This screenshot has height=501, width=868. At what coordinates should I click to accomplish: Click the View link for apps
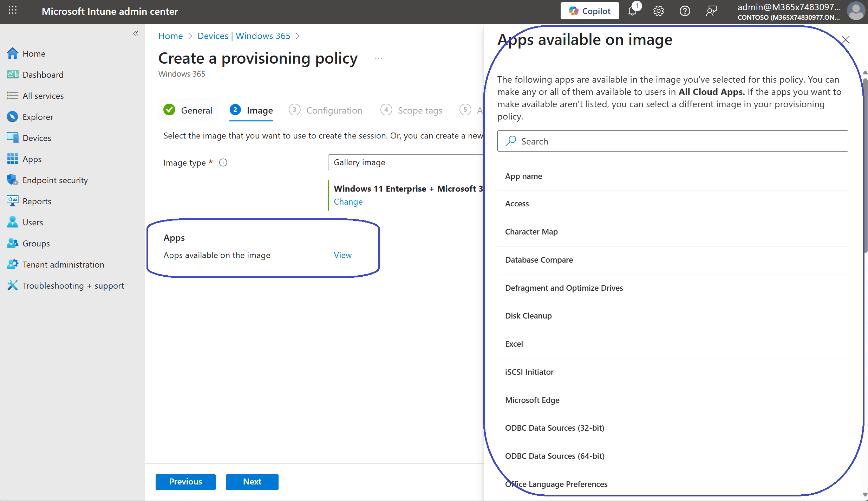[342, 255]
